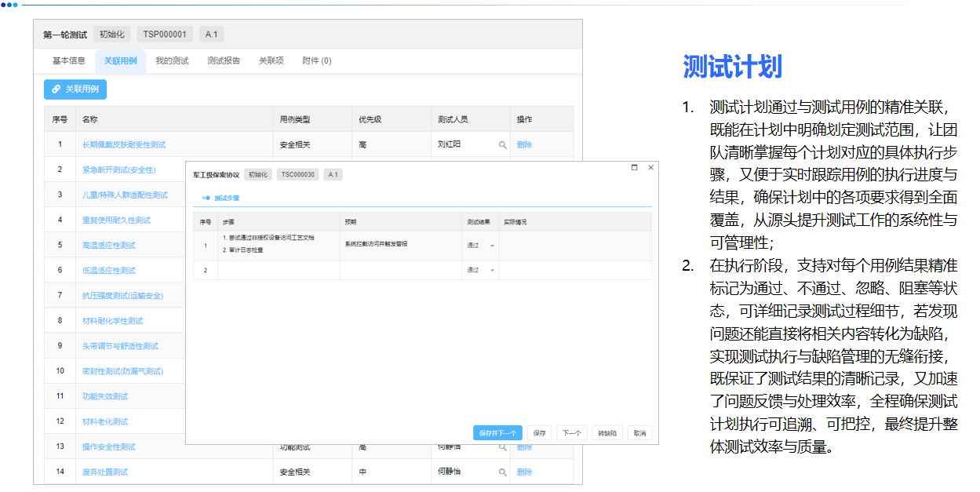Click the link icon on 关联用例 button
Viewport: 980px width, 492px height.
tap(56, 88)
